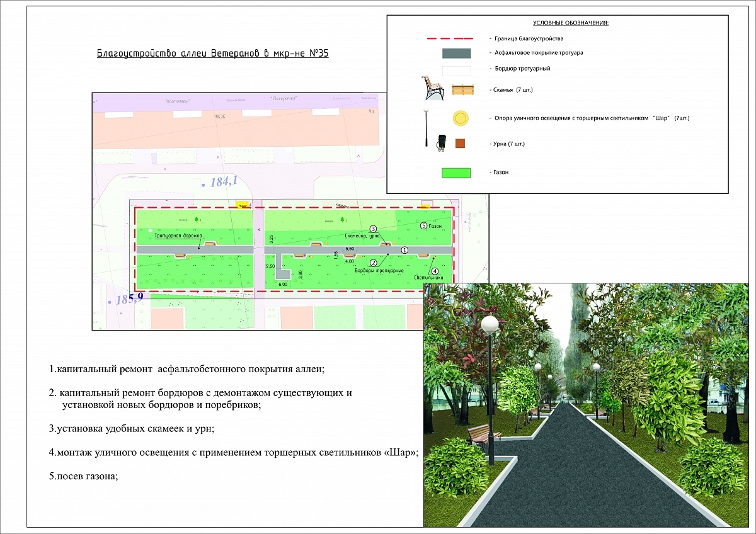Viewport: 756px width, 534px height.
Task: Click the tree symbol in right lawn section
Action: coord(342,219)
